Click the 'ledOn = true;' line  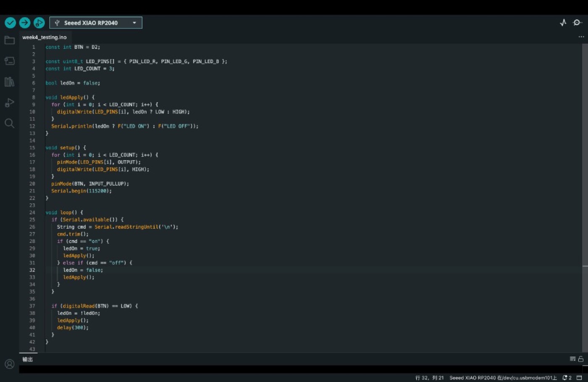point(81,248)
